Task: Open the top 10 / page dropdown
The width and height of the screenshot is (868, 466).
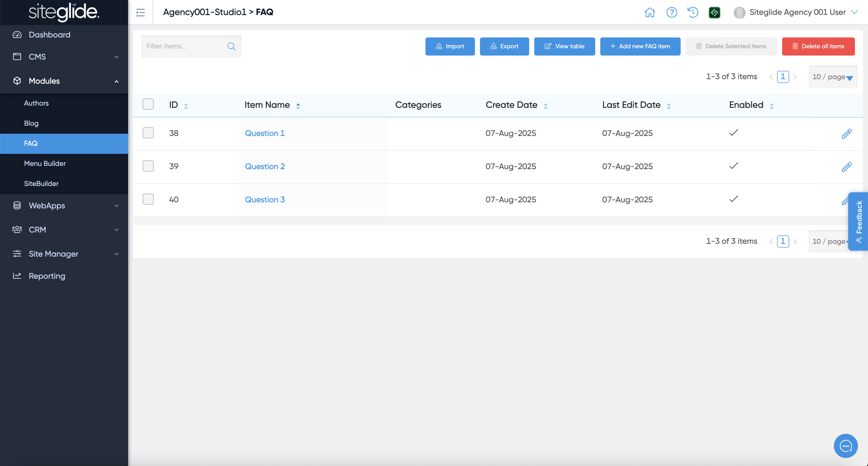Action: pos(833,77)
